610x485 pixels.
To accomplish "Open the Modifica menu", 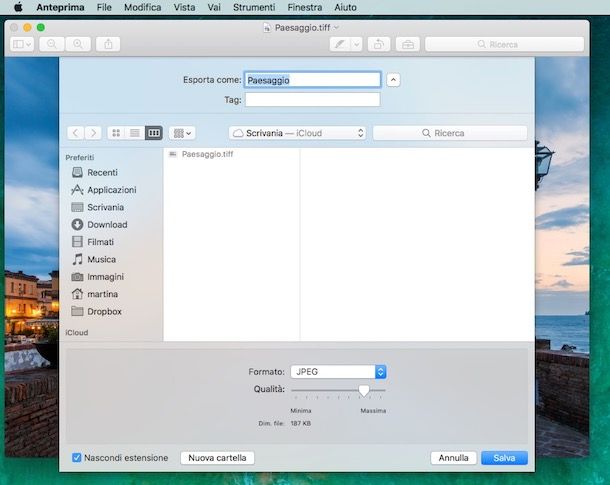I will [142, 7].
